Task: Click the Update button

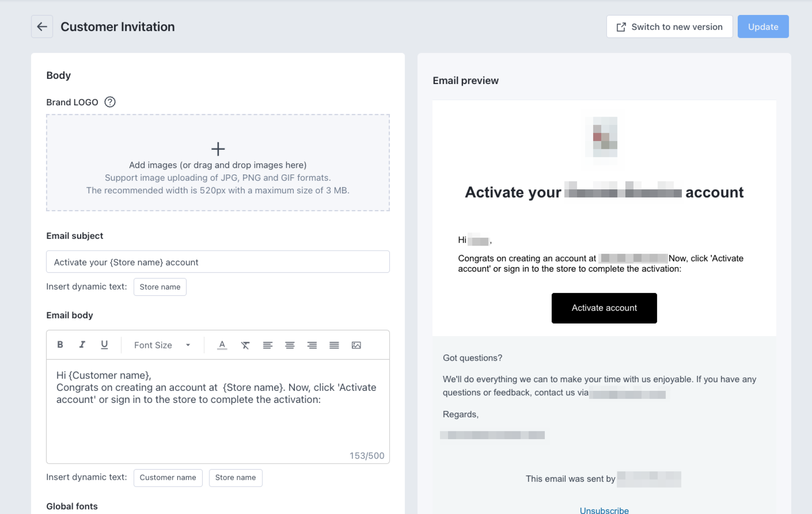Action: 763,27
